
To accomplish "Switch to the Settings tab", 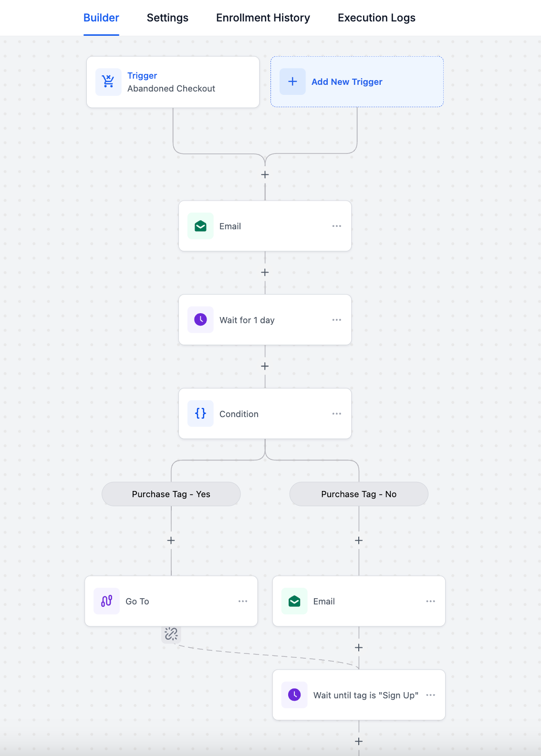I will point(167,18).
